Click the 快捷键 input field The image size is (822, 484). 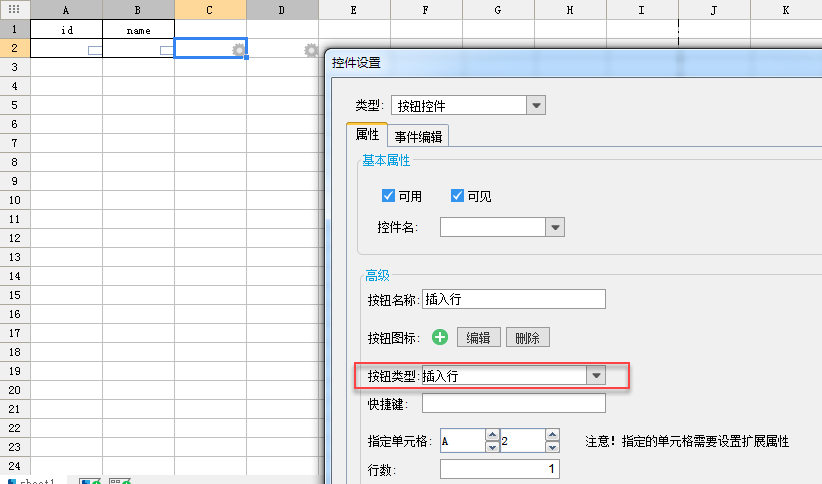pyautogui.click(x=514, y=403)
